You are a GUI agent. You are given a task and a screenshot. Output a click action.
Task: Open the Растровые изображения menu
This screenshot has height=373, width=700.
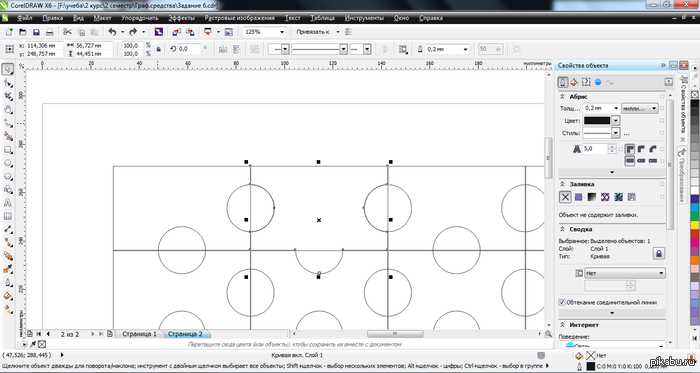[240, 18]
